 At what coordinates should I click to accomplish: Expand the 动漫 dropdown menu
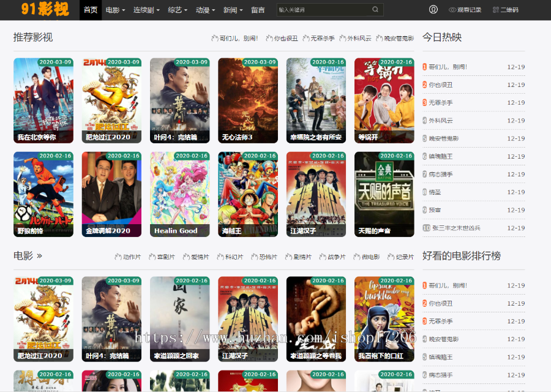(x=205, y=10)
